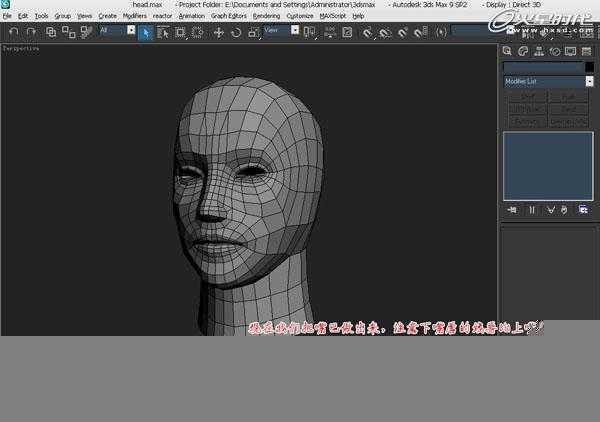The width and height of the screenshot is (600, 422).
Task: Click the 3ds Max application icon
Action: [x=5, y=4]
